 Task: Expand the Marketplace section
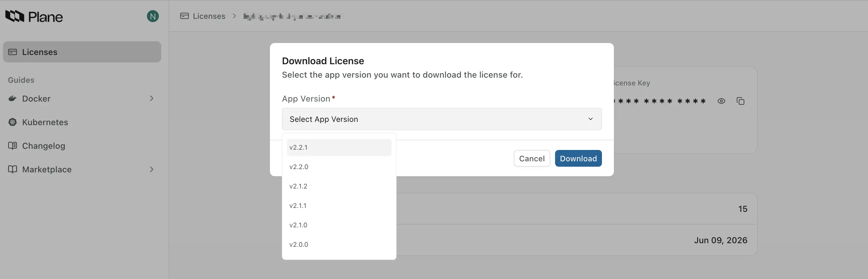point(152,169)
